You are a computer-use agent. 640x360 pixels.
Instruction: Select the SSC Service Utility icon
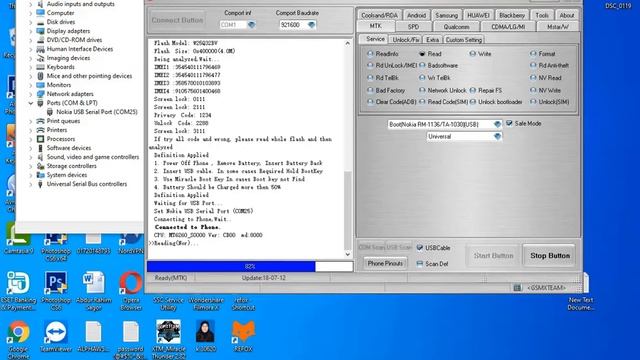pyautogui.click(x=168, y=304)
